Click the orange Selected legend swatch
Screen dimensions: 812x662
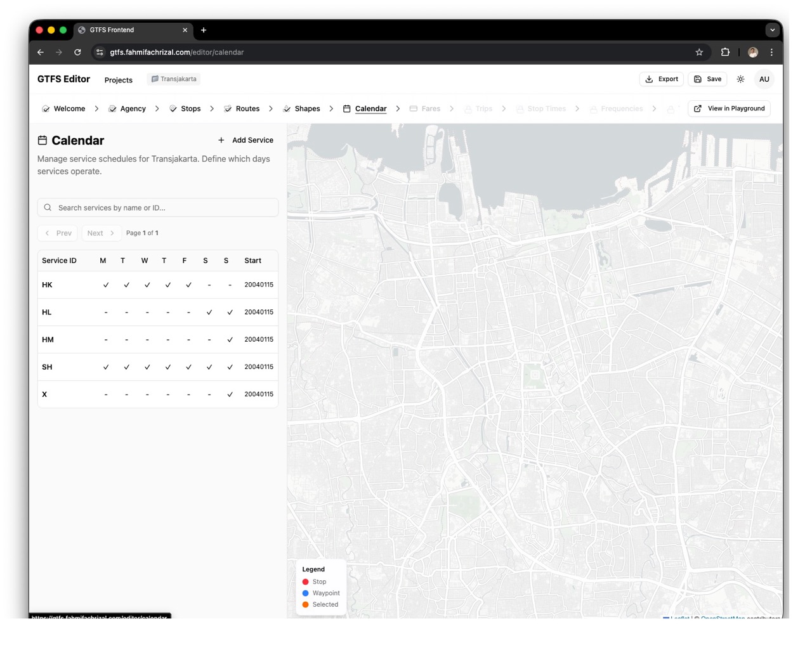pos(306,605)
